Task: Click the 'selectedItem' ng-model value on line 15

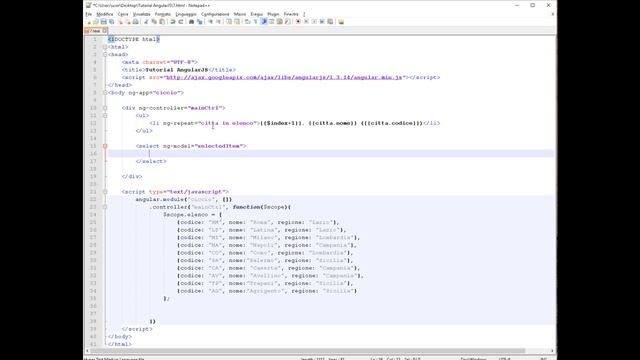Action: tap(219, 146)
